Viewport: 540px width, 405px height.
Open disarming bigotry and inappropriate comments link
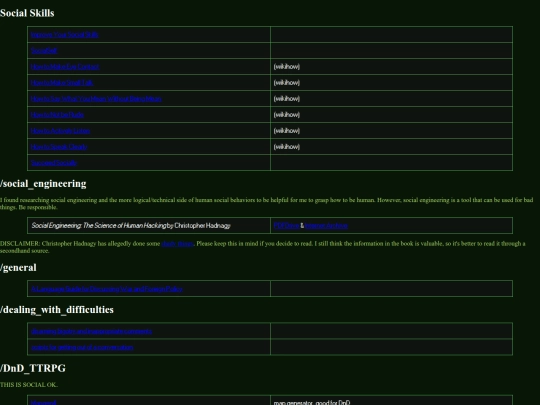(92, 331)
